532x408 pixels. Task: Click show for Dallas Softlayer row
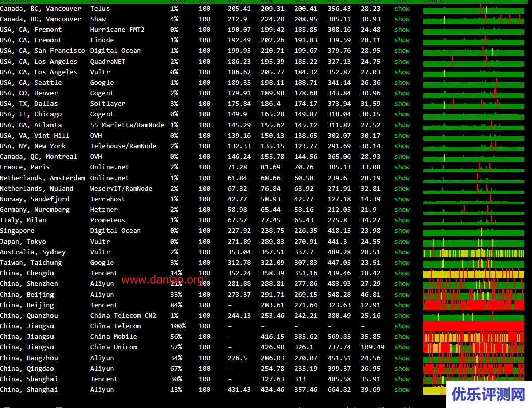pos(402,104)
